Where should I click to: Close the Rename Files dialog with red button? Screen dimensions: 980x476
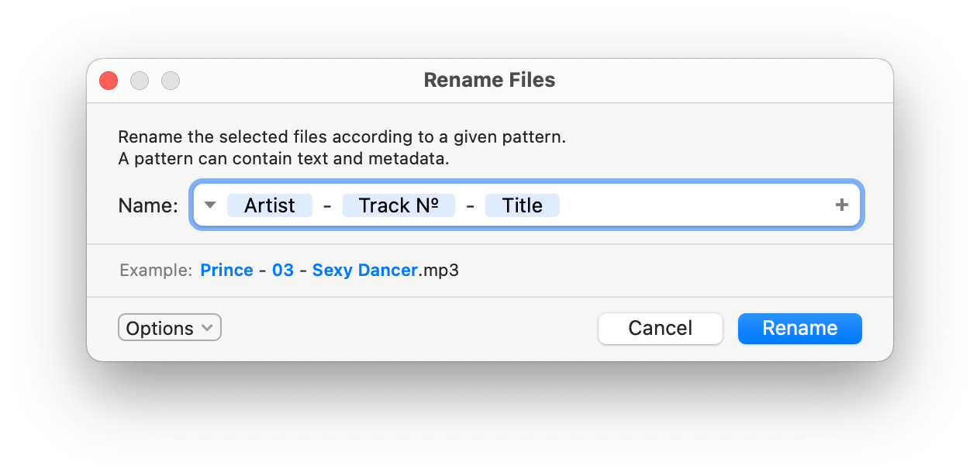109,80
